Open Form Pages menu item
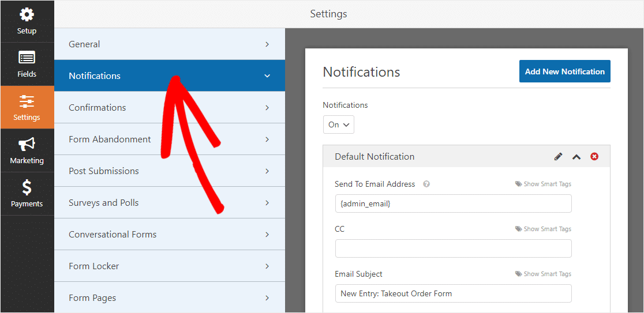The width and height of the screenshot is (644, 313). [x=170, y=298]
